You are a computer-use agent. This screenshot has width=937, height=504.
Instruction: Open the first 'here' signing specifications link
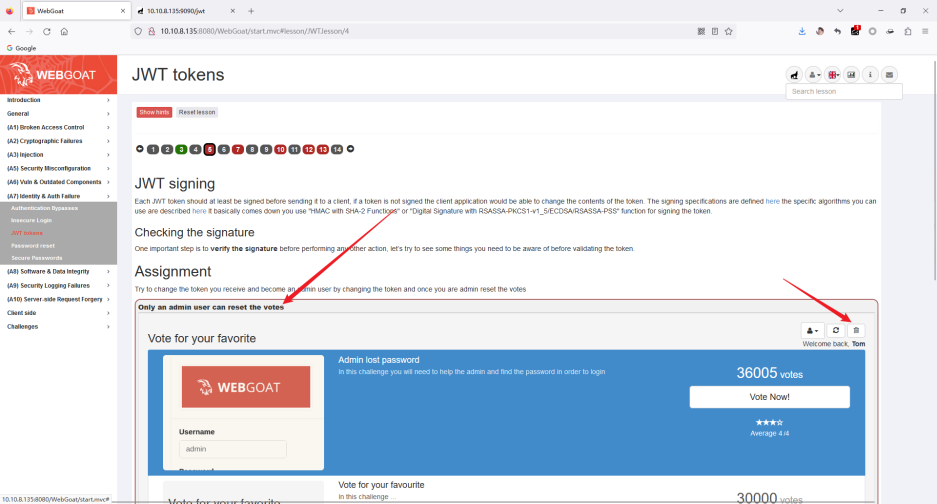point(773,201)
